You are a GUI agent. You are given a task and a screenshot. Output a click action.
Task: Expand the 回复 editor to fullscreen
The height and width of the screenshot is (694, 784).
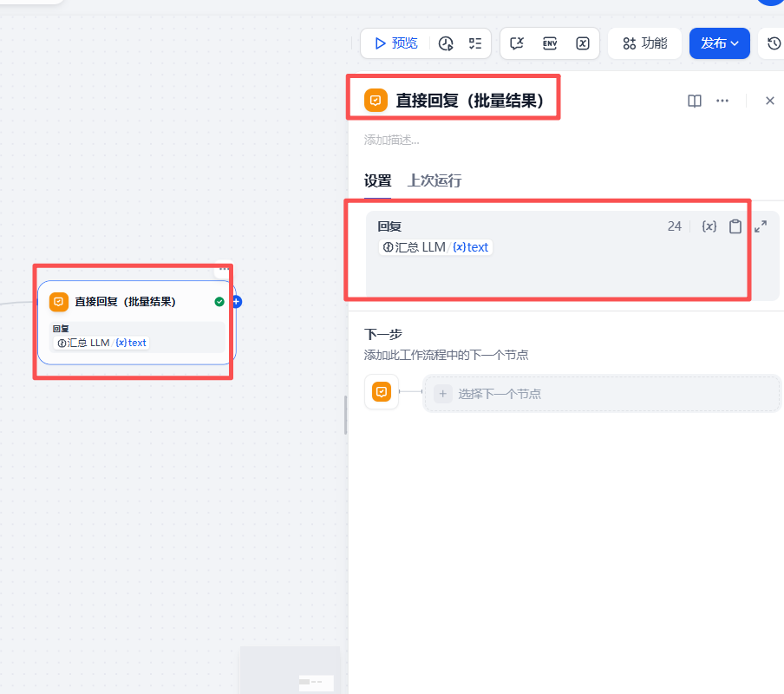click(x=761, y=226)
